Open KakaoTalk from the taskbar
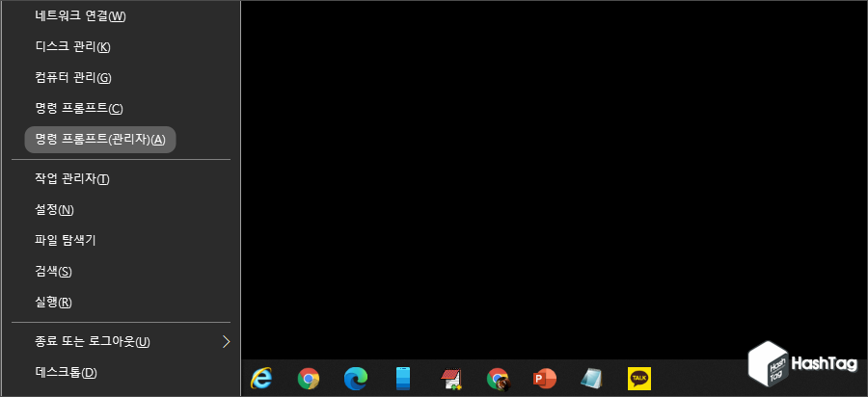This screenshot has width=868, height=397. point(639,379)
